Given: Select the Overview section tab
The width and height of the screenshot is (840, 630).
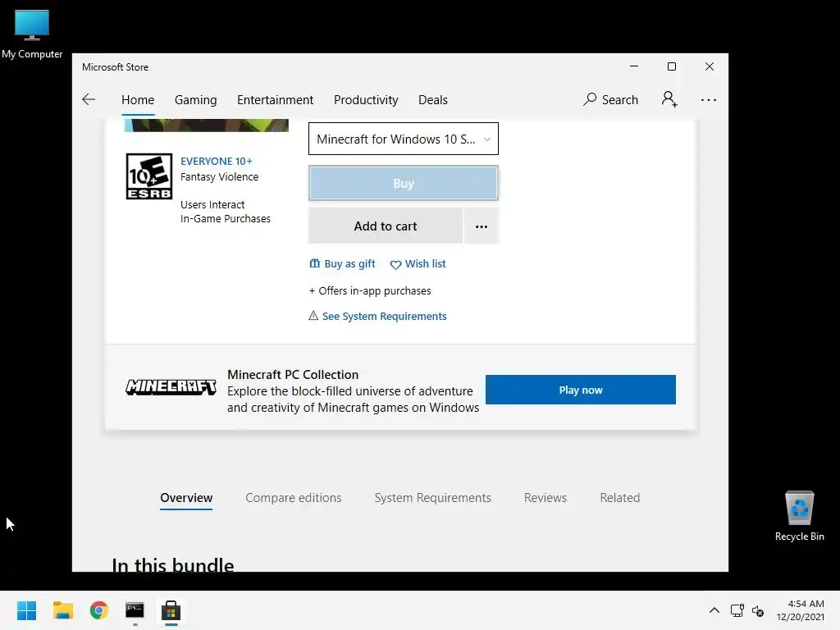Looking at the screenshot, I should (x=186, y=498).
